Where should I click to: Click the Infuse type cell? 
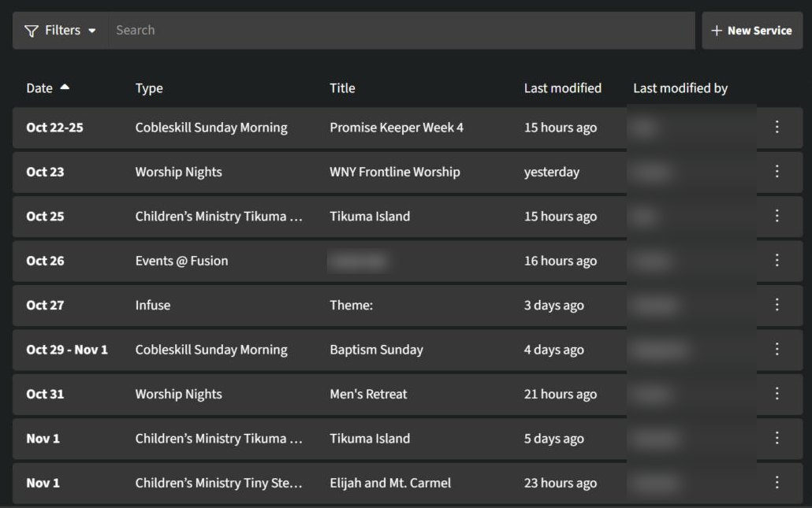pos(153,306)
